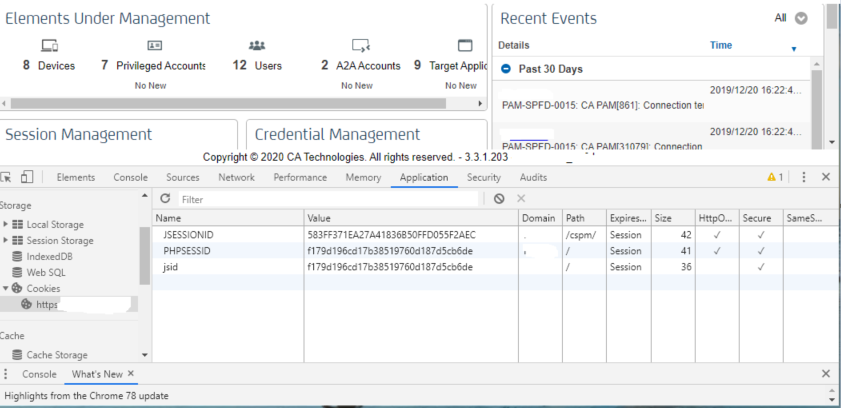841x408 pixels.
Task: Open the All filter dropdown in Recent Events
Action: (801, 18)
